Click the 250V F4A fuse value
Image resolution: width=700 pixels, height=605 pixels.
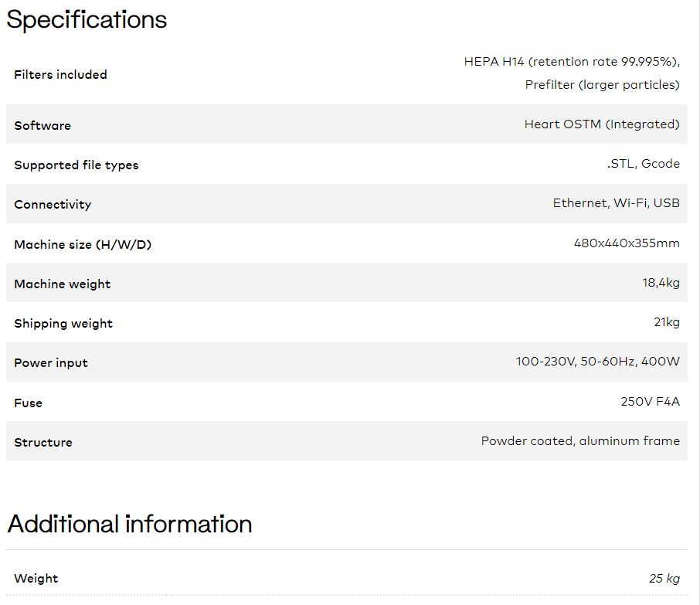coord(650,402)
